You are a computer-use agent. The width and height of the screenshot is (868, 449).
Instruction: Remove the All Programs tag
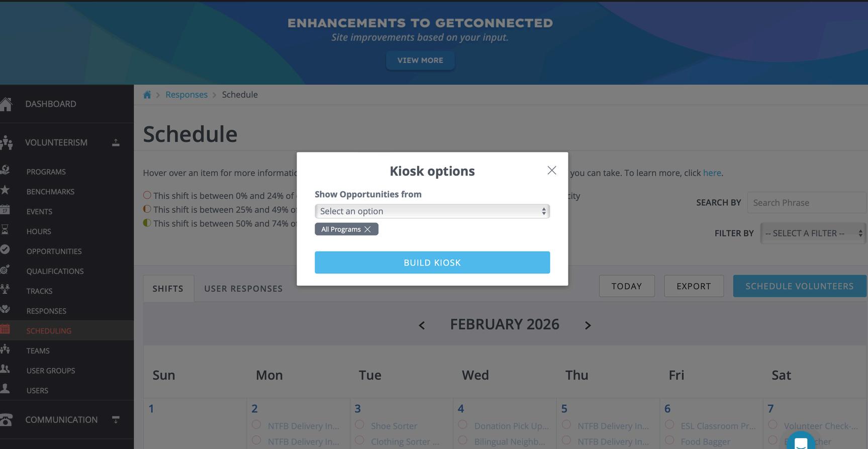point(368,230)
